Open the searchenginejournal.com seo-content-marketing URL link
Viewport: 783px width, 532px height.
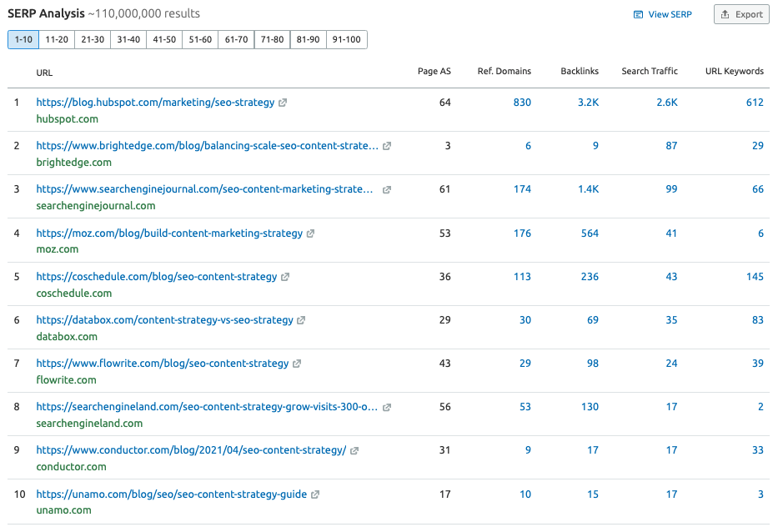205,189
